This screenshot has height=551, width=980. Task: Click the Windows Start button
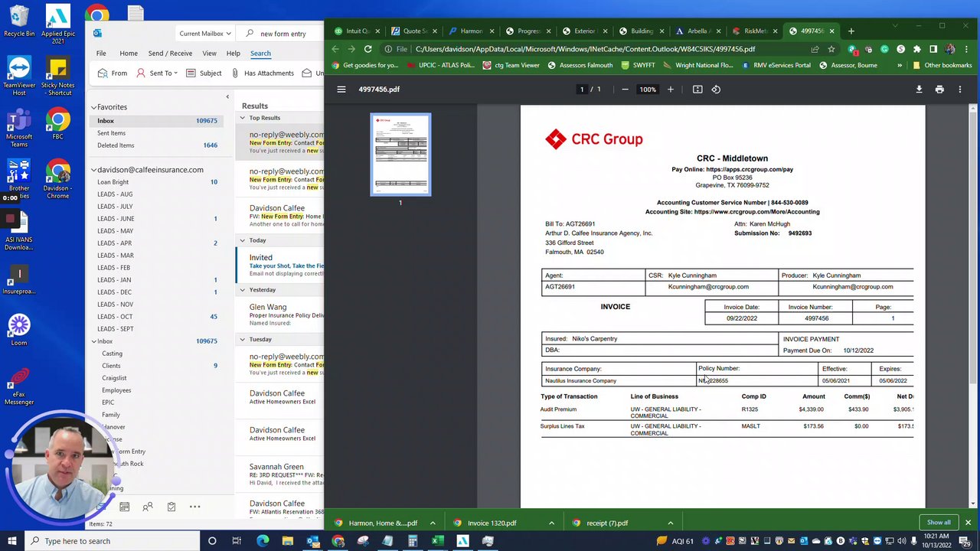point(12,541)
